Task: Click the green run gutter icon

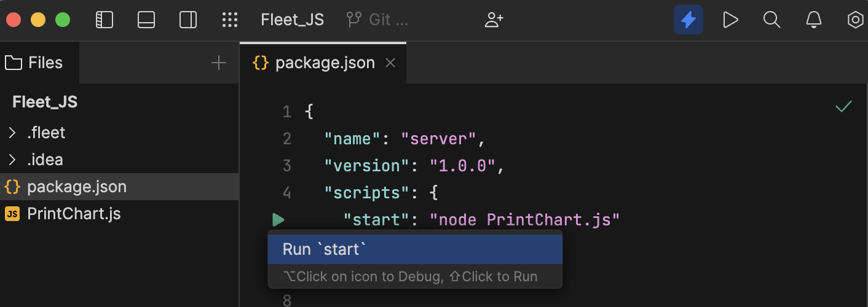Action: coord(278,219)
